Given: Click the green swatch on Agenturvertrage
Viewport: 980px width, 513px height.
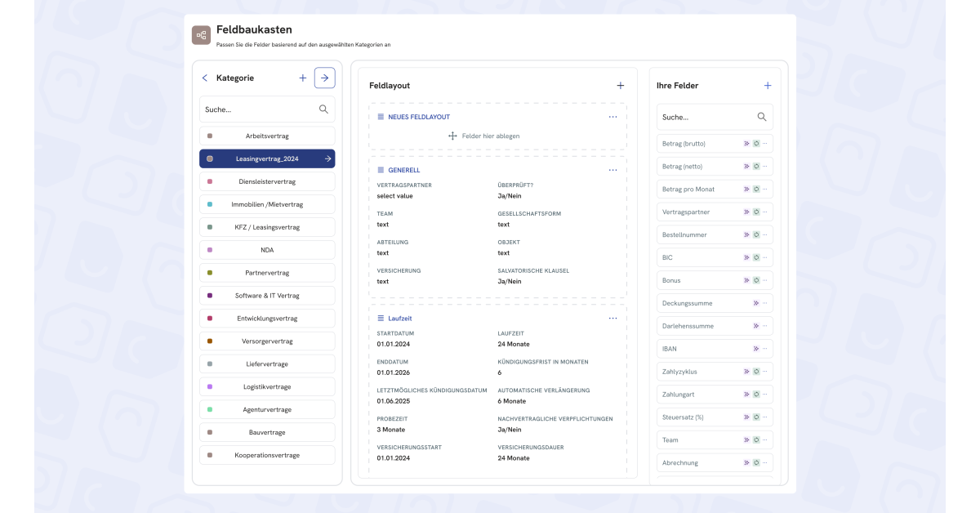Looking at the screenshot, I should point(210,409).
